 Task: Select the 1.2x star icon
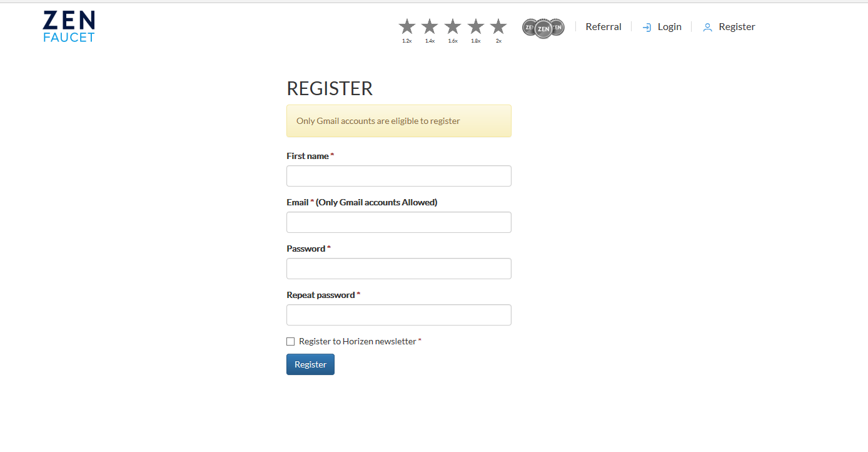point(407,26)
